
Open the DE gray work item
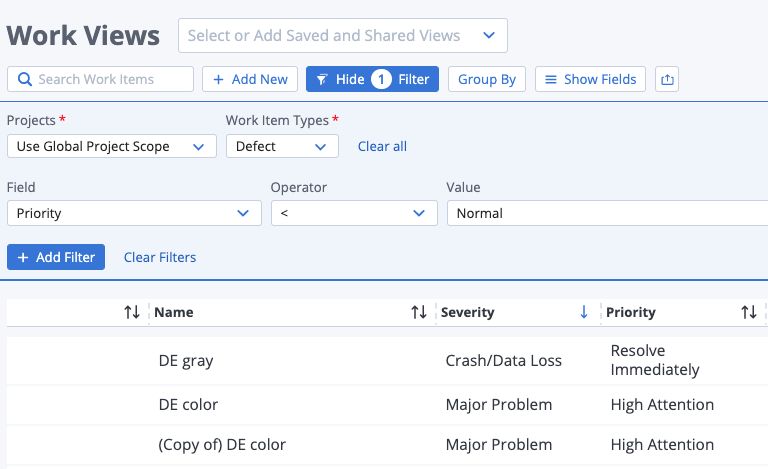pos(186,360)
